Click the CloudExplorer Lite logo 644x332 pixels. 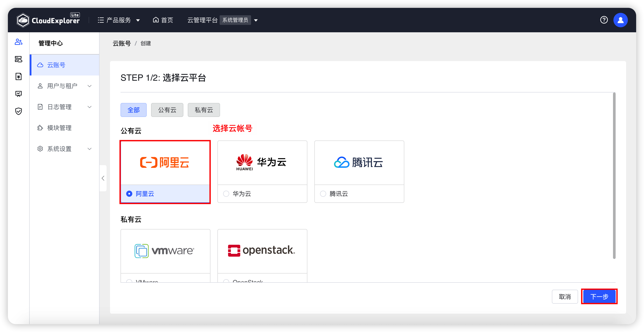[48, 20]
